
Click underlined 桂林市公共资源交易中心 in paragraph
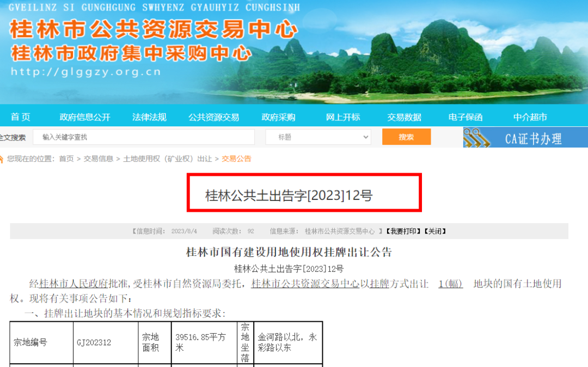305,283
